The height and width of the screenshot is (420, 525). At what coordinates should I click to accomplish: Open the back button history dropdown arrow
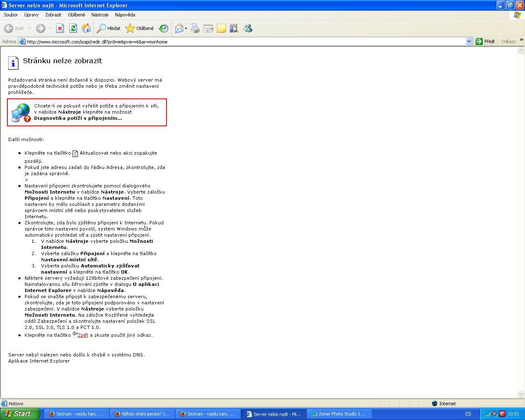29,28
